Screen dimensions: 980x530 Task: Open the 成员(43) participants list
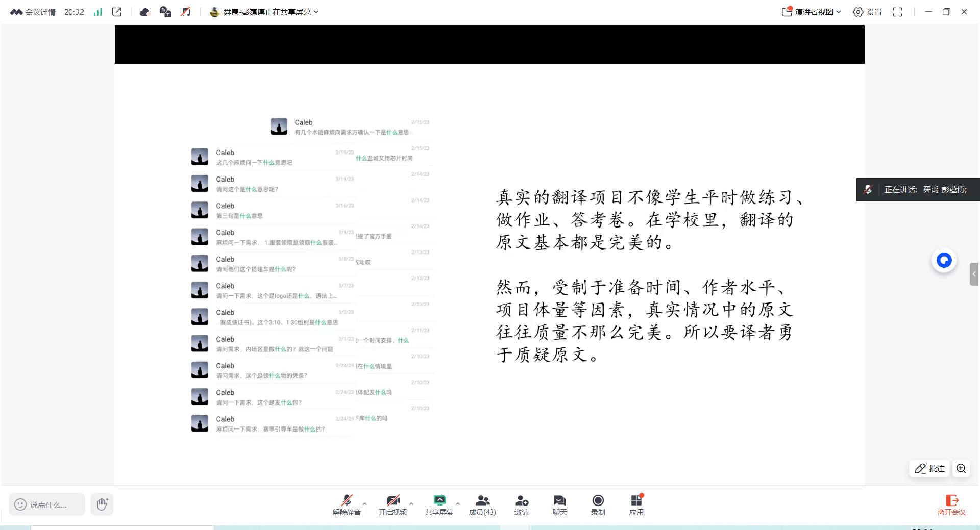(x=482, y=504)
